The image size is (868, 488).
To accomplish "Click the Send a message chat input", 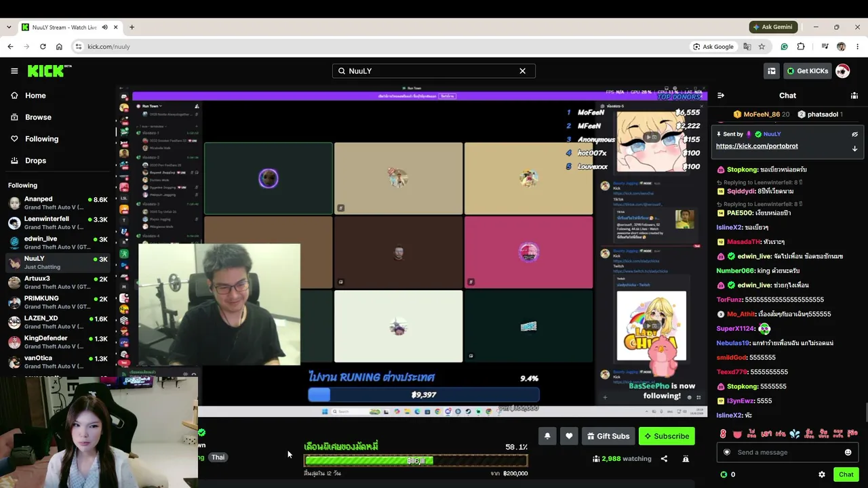I will tap(787, 452).
